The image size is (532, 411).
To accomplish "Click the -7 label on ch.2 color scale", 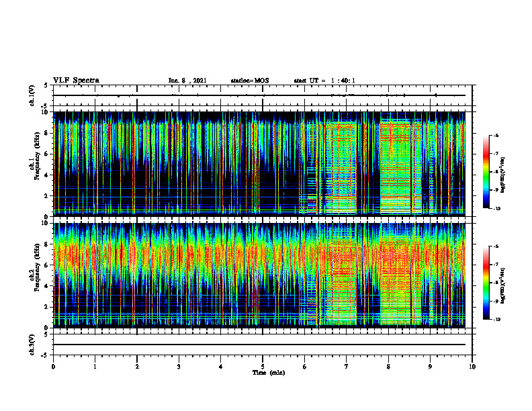I will (496, 265).
